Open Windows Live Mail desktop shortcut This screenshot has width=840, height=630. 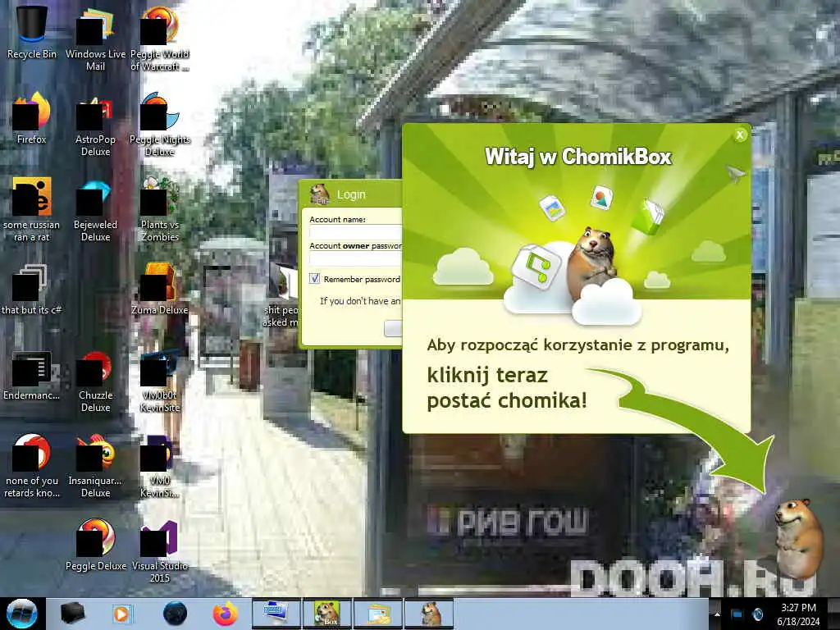[x=95, y=38]
